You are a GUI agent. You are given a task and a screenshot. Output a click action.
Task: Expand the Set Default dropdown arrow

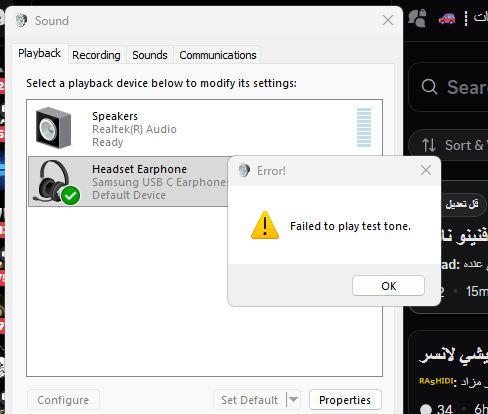pyautogui.click(x=293, y=399)
